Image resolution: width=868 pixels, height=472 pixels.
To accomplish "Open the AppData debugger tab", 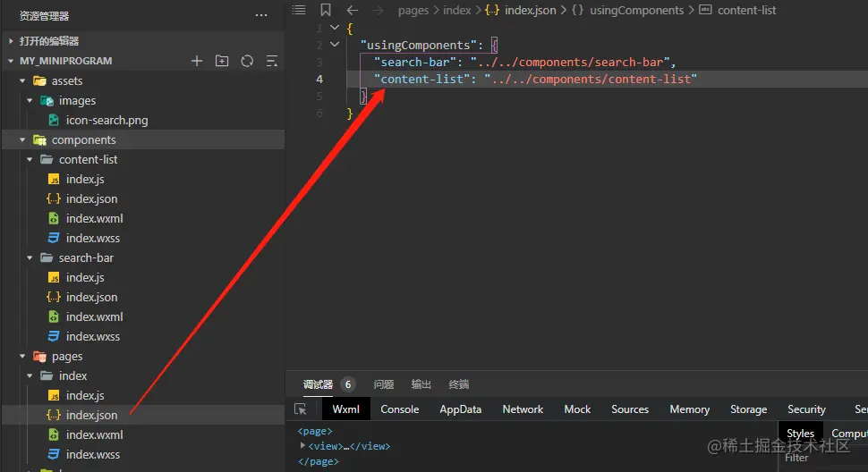I will tap(461, 409).
